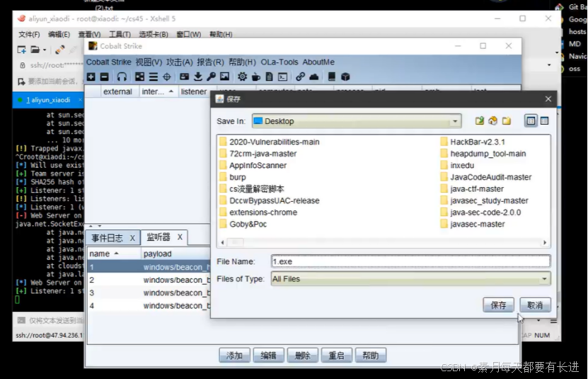Sort by the inter... column header

click(158, 91)
